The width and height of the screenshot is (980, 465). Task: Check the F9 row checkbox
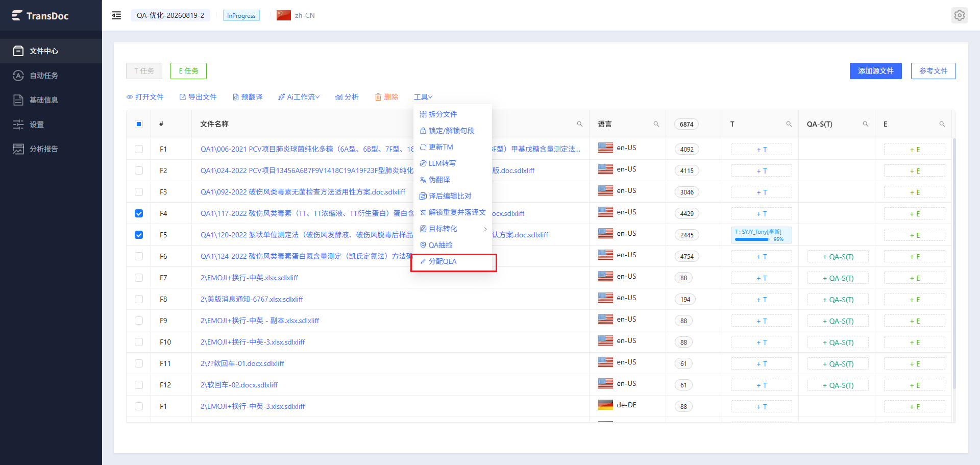click(x=139, y=321)
